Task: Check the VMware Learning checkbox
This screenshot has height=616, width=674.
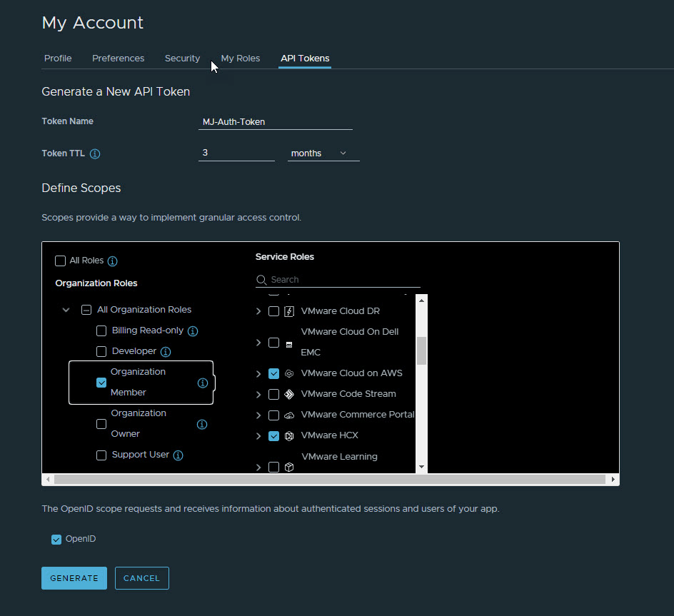Action: click(274, 467)
